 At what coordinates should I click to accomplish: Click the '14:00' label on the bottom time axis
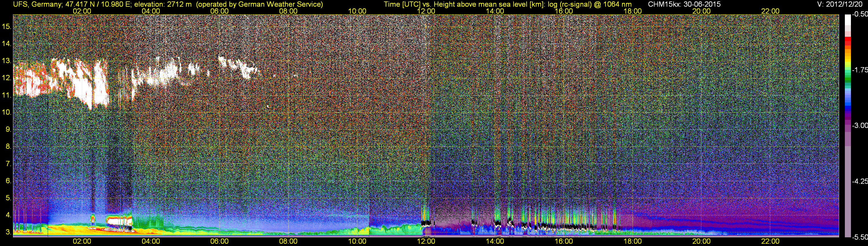pos(495,241)
